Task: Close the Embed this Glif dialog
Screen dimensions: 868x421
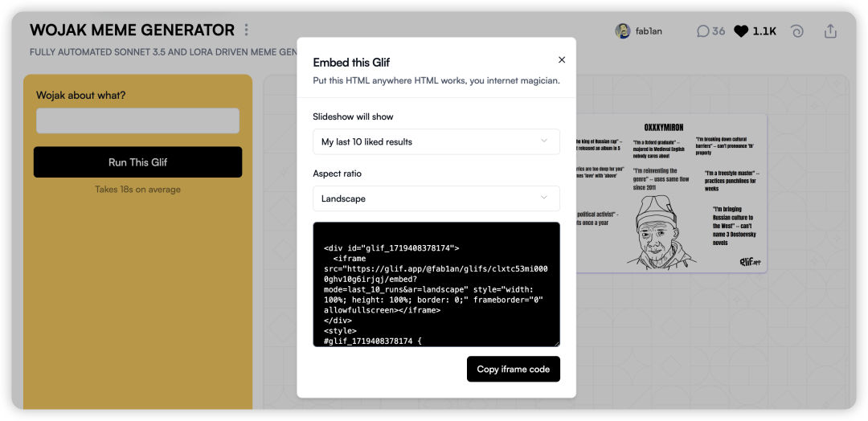Action: click(562, 59)
